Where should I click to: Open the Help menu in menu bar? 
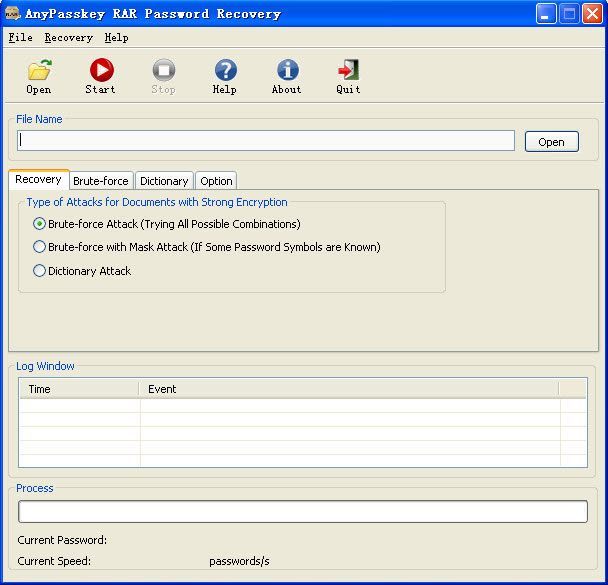[116, 38]
